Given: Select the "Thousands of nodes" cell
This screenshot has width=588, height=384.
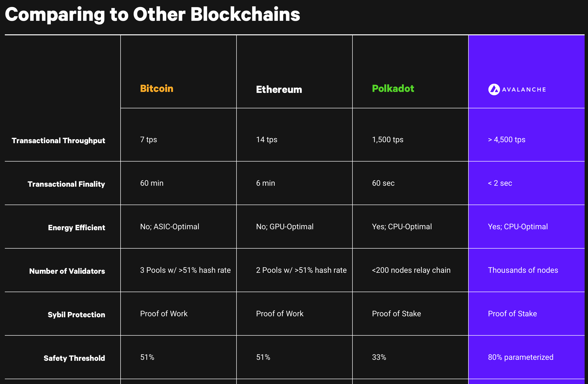Looking at the screenshot, I should click(x=523, y=270).
